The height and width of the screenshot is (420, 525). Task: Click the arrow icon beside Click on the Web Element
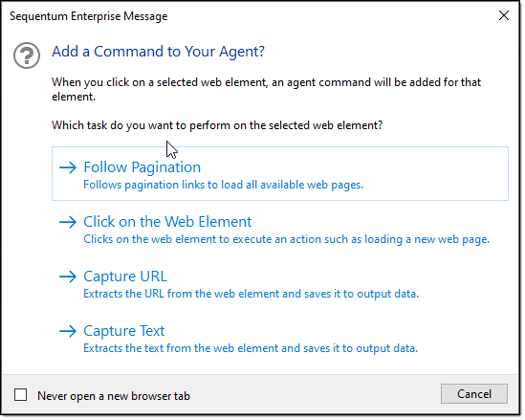click(68, 222)
